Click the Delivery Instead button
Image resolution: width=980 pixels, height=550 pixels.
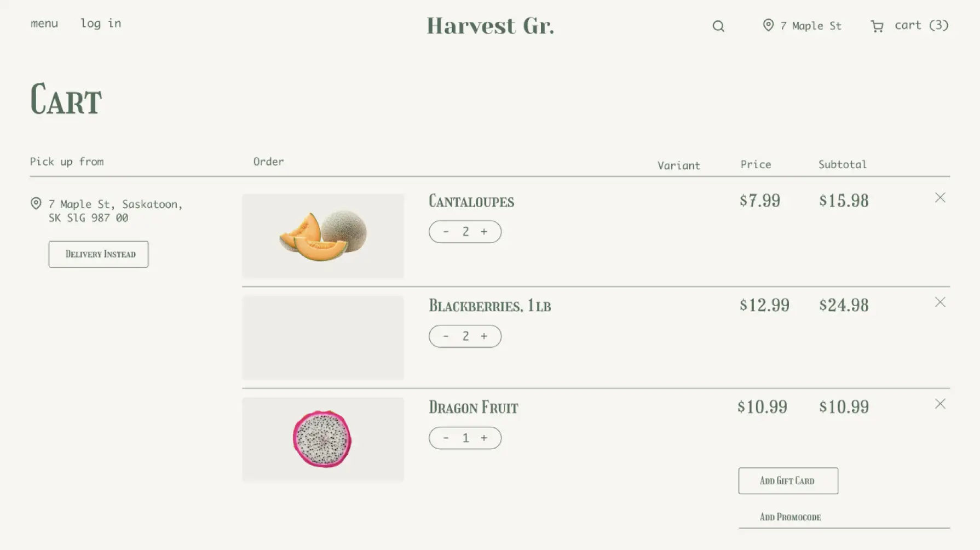(99, 254)
